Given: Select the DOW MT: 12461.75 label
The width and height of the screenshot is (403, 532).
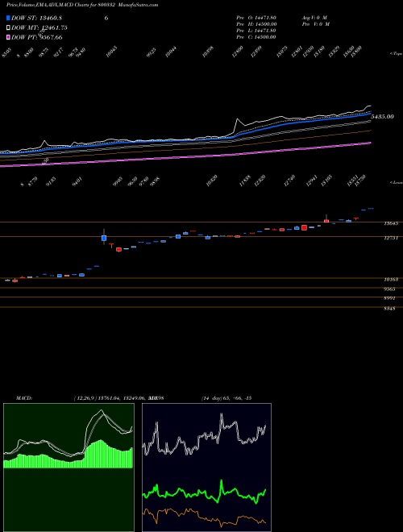Looking at the screenshot, I should click(x=39, y=28).
